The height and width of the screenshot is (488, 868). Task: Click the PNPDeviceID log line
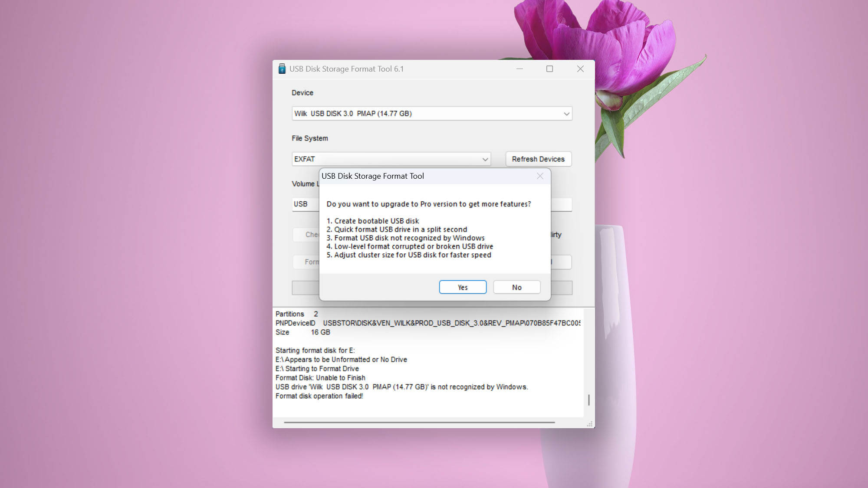(428, 323)
